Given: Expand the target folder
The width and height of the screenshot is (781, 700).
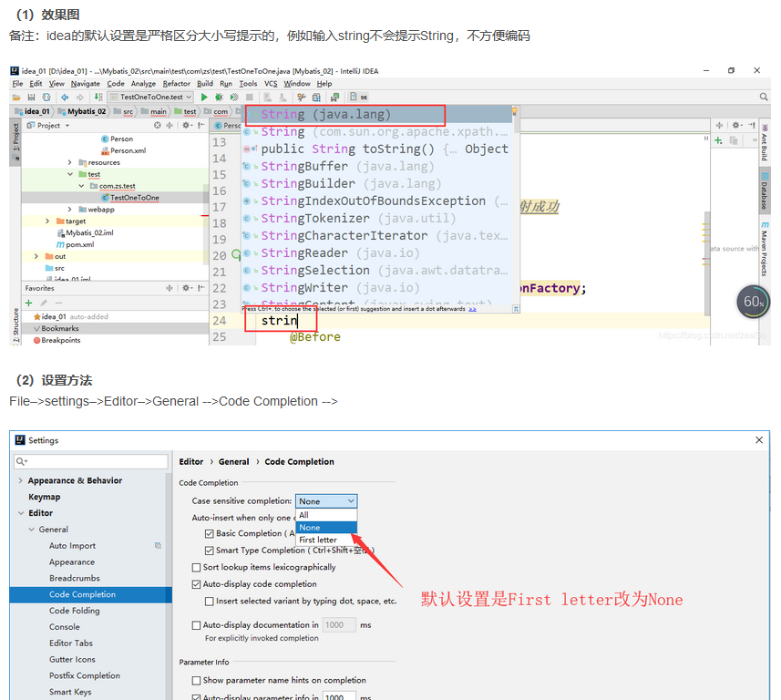Looking at the screenshot, I should [47, 221].
